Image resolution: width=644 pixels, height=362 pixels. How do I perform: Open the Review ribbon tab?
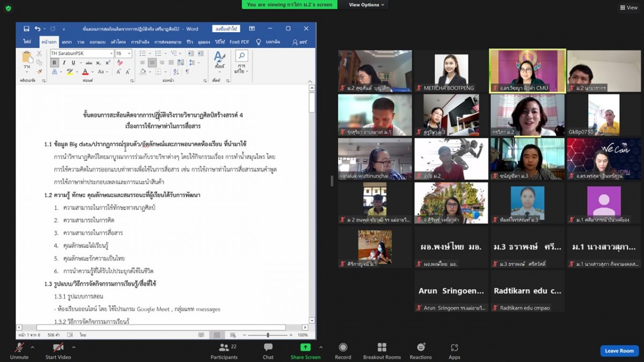coord(189,42)
